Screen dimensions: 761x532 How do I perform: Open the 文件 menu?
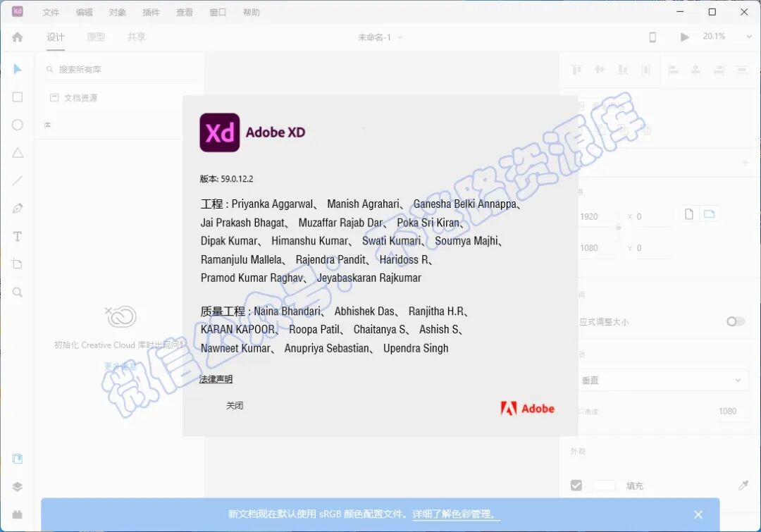point(51,12)
